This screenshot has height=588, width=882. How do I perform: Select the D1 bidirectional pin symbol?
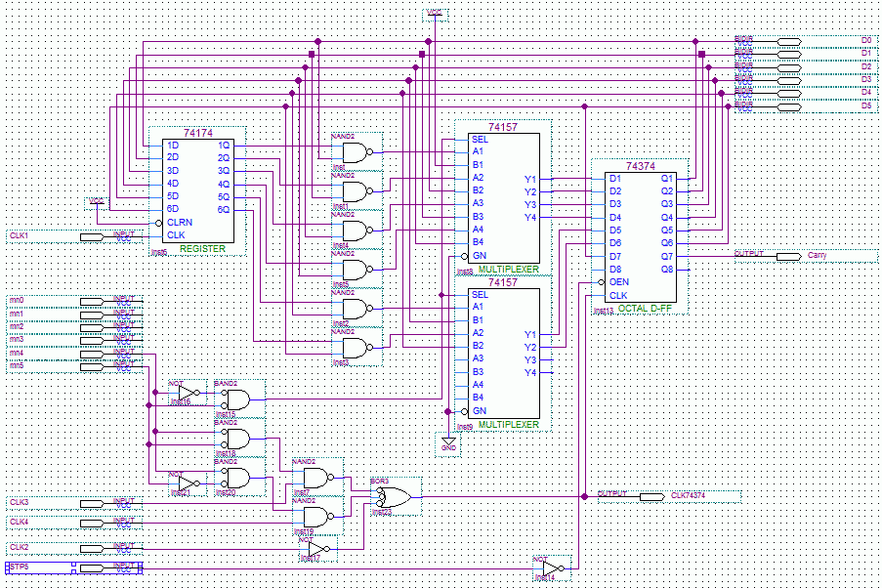click(x=789, y=55)
